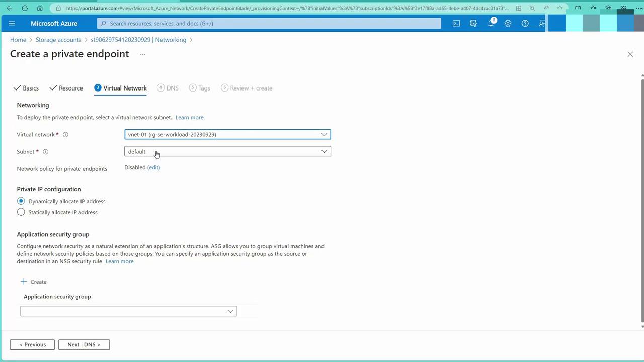Screen dimensions: 644x362
Task: Jump to the Review + create tab
Action: (247, 88)
